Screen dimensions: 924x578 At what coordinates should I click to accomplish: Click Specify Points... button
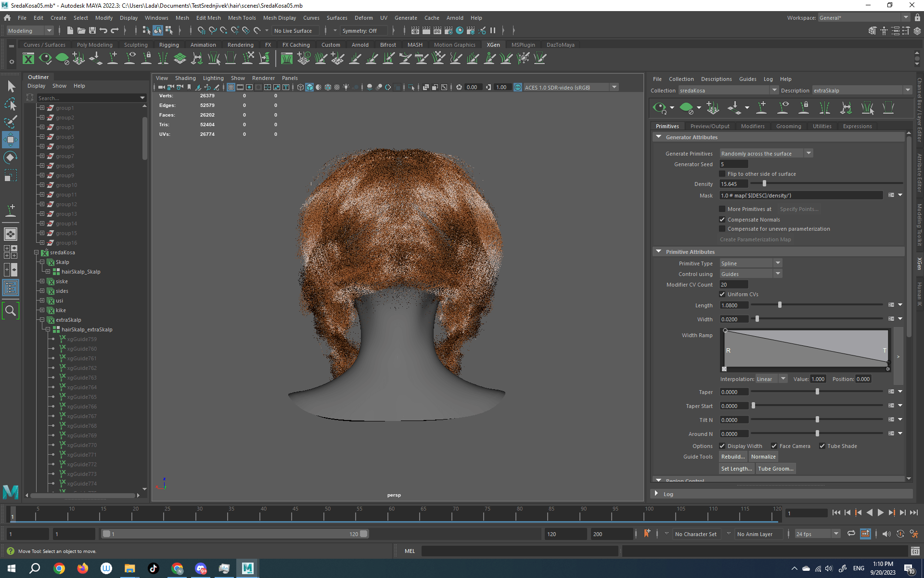[799, 209]
